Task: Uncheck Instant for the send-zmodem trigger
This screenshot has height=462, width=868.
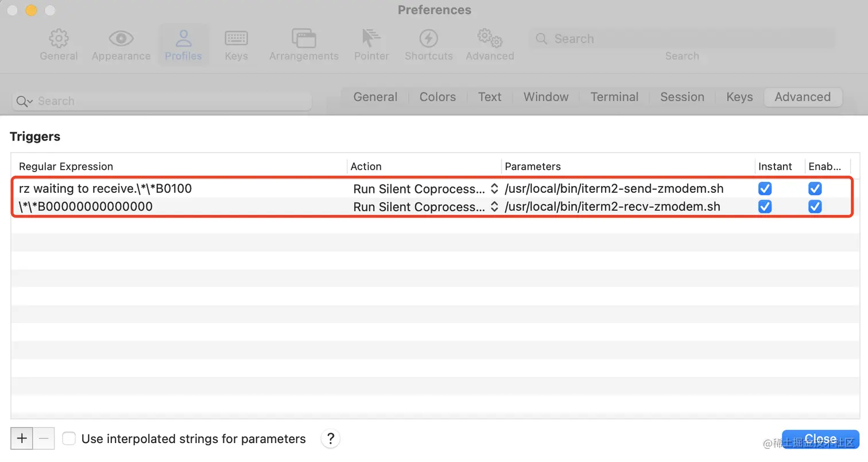Action: [x=765, y=189]
